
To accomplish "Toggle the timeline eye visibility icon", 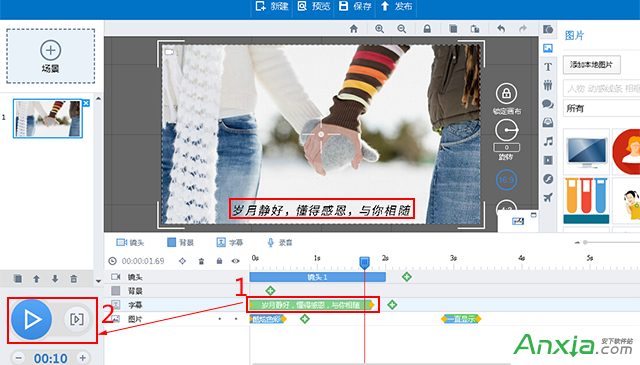I will [236, 261].
